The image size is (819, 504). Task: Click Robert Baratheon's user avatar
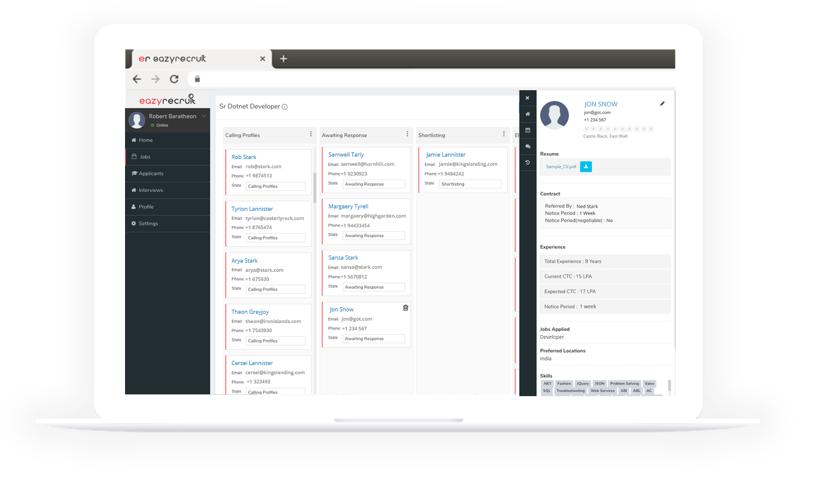tap(136, 120)
